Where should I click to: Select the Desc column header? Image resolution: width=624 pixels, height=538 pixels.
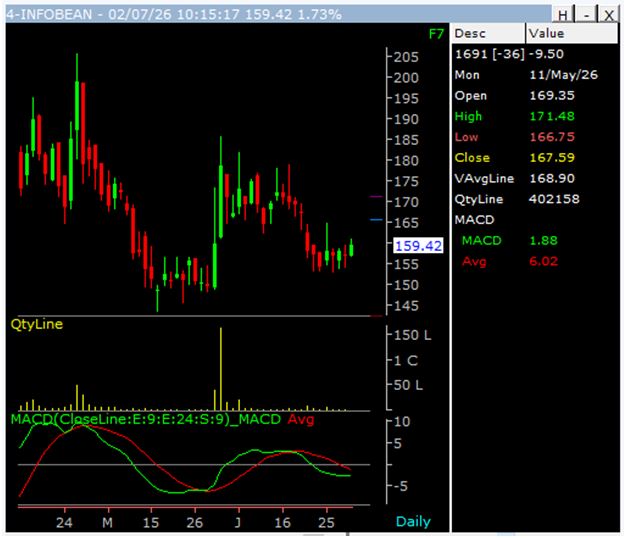point(488,33)
